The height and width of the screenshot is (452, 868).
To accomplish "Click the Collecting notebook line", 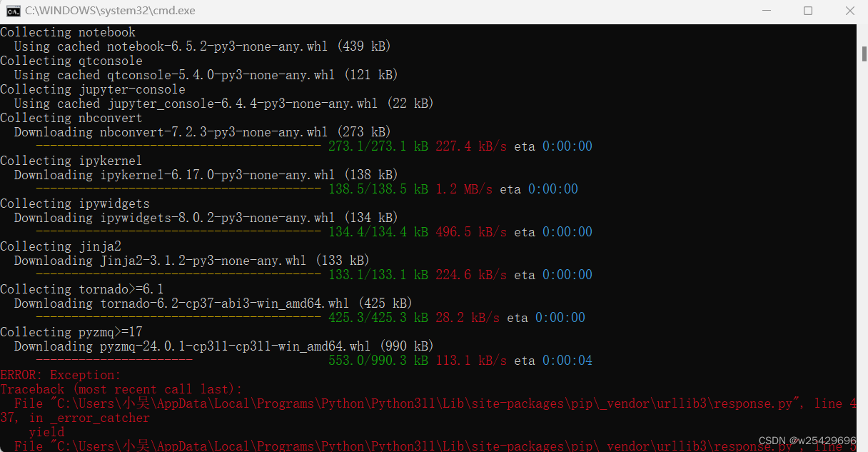I will click(x=67, y=31).
